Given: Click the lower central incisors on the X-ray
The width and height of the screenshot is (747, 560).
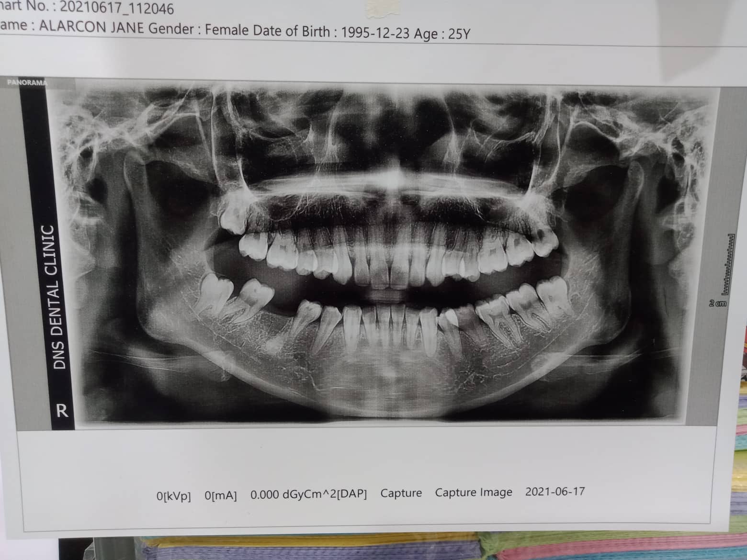Looking at the screenshot, I should pyautogui.click(x=390, y=325).
